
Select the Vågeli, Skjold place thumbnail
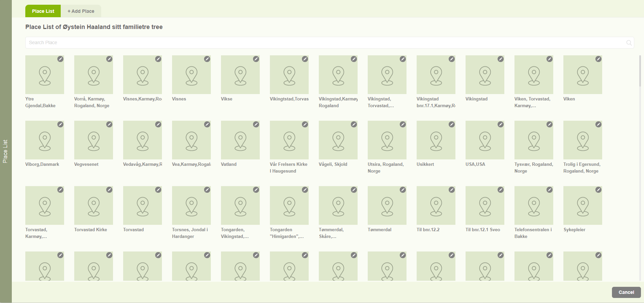(x=338, y=140)
